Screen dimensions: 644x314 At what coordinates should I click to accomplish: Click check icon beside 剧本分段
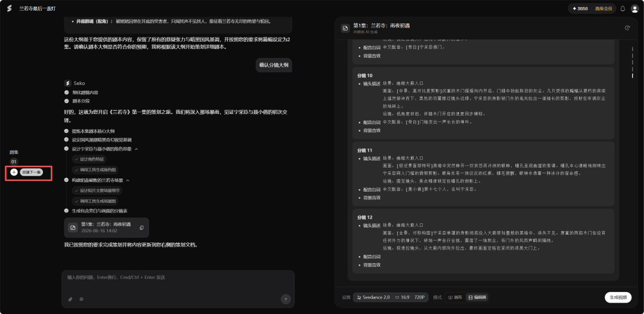pos(67,101)
